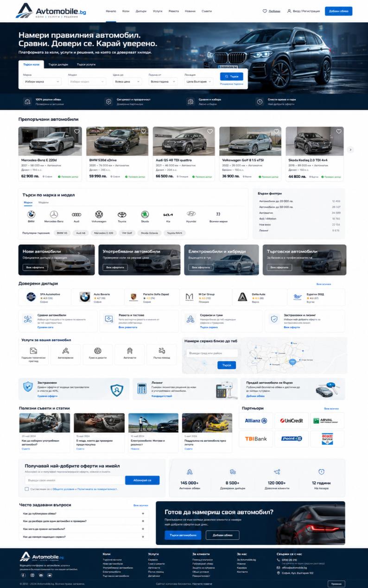
Task: Tick the Общите условия consent checkbox
Action: (x=27, y=489)
